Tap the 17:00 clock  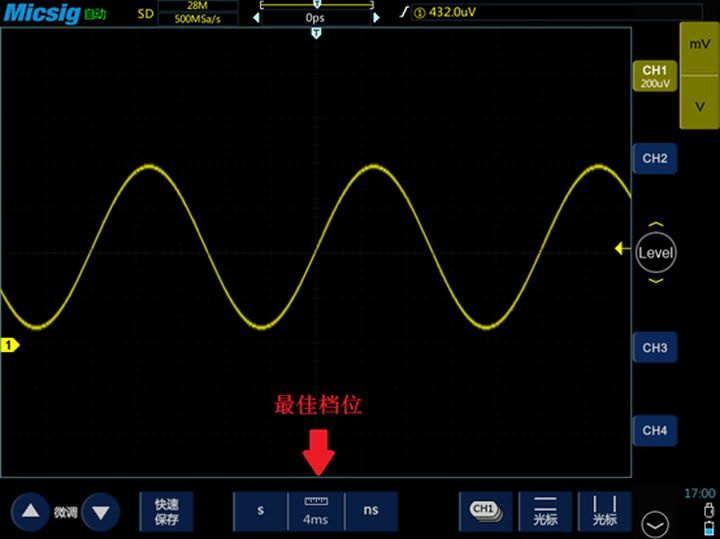pyautogui.click(x=700, y=494)
